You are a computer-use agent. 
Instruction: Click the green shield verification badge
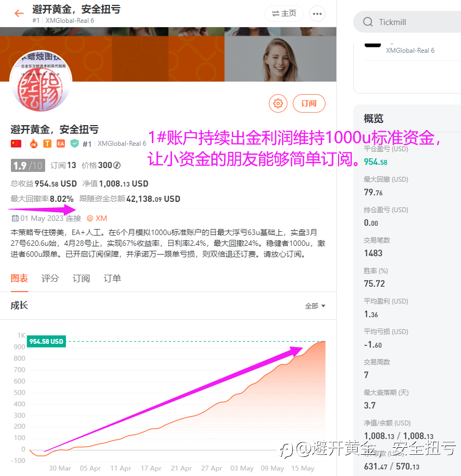tap(75, 144)
